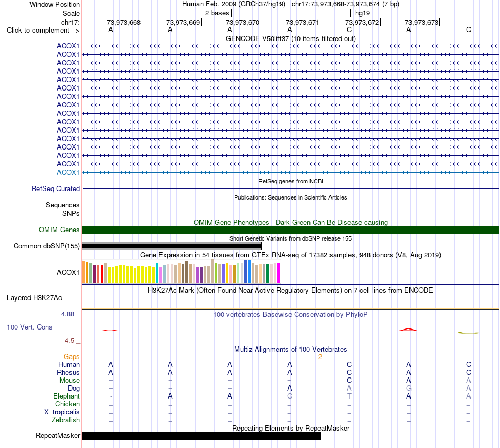Click the H3K27Ac Mark ENCODE title
The image size is (500, 448).
pyautogui.click(x=291, y=290)
